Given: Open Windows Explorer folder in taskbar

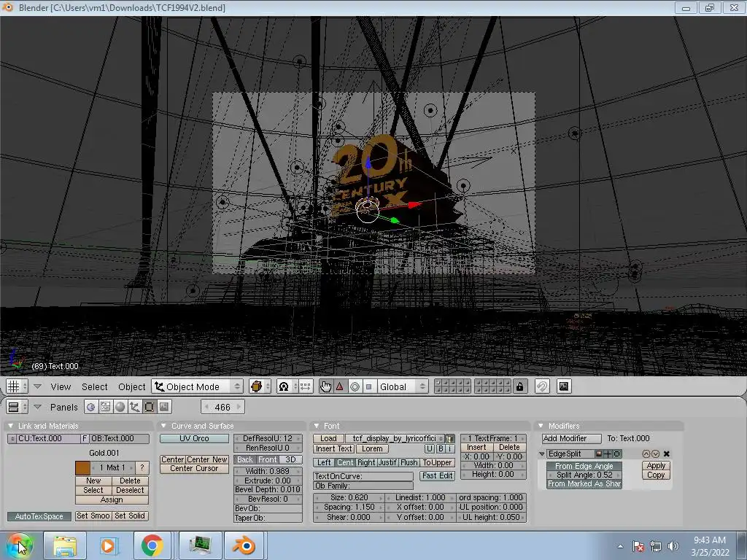Looking at the screenshot, I should tap(65, 545).
